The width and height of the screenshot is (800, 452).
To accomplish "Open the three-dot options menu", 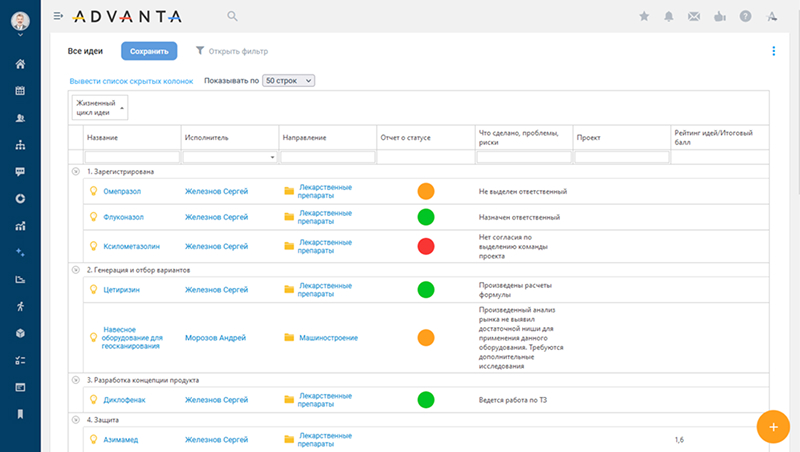I will pos(773,51).
